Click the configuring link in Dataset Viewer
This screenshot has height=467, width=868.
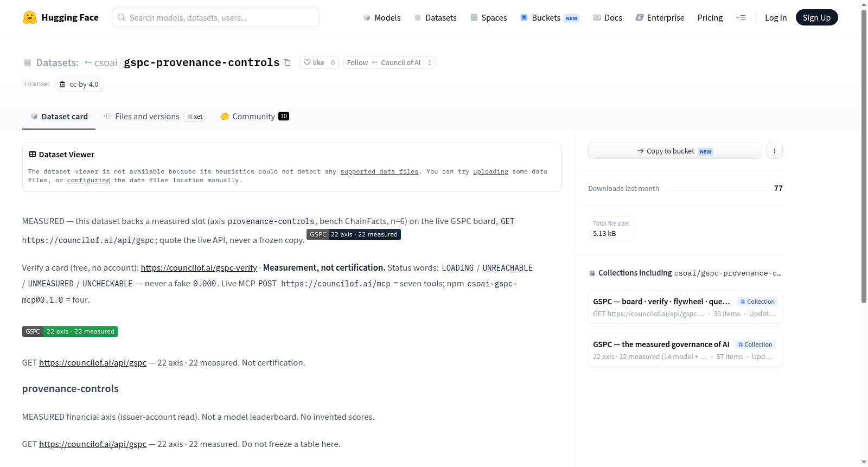(88, 180)
